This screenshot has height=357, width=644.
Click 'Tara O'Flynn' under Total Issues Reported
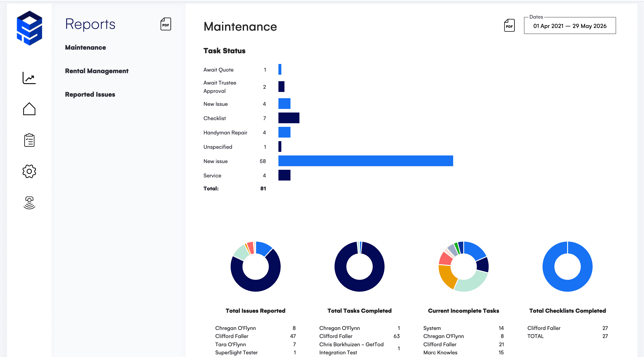click(x=231, y=344)
